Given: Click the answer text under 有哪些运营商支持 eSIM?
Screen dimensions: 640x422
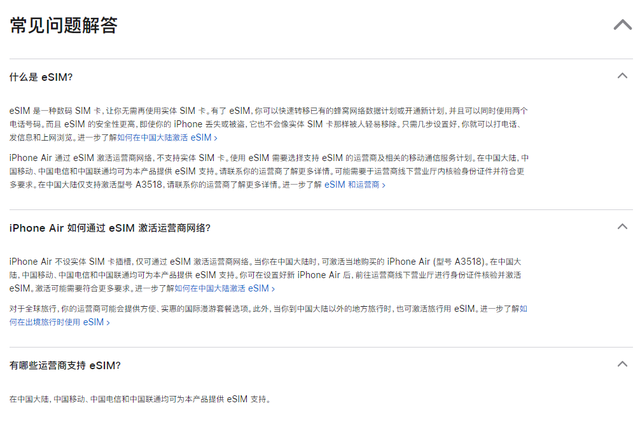Looking at the screenshot, I should [140, 399].
